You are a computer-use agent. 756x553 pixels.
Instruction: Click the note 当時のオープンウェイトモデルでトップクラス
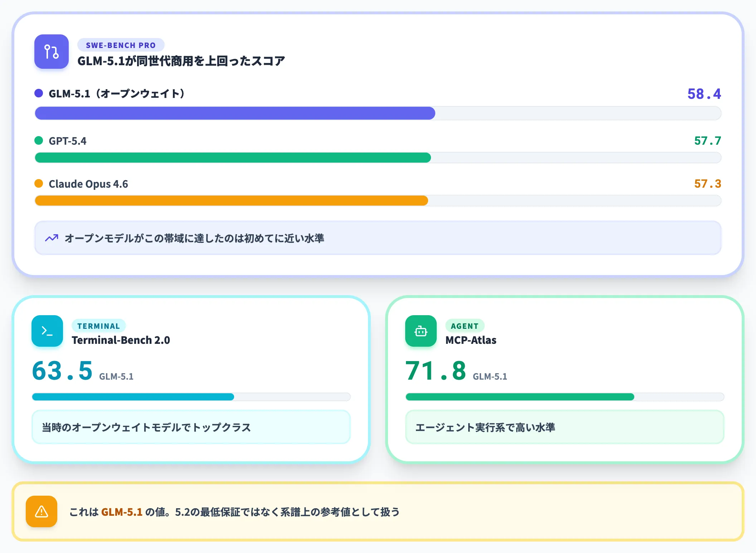tap(191, 427)
